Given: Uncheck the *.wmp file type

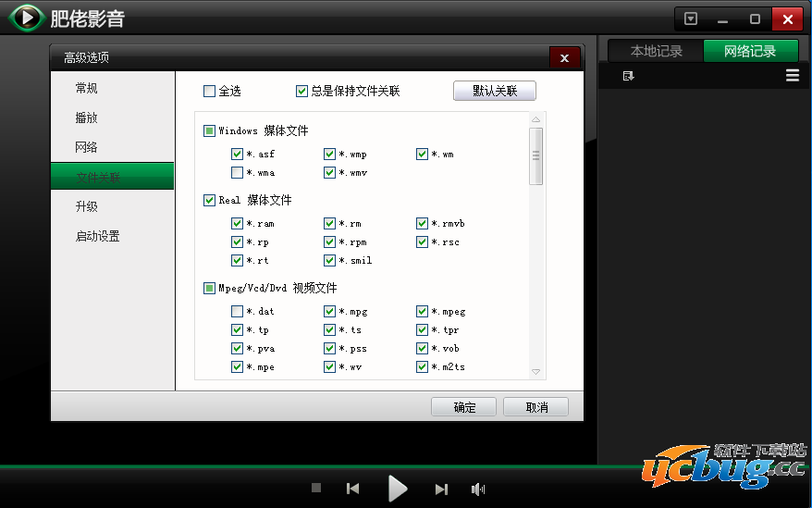Looking at the screenshot, I should (x=330, y=154).
